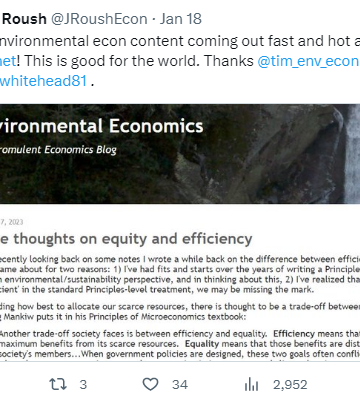360x405 pixels.
Task: Click the indented Mankiw quote about efficiency and equality
Action: click(x=180, y=344)
